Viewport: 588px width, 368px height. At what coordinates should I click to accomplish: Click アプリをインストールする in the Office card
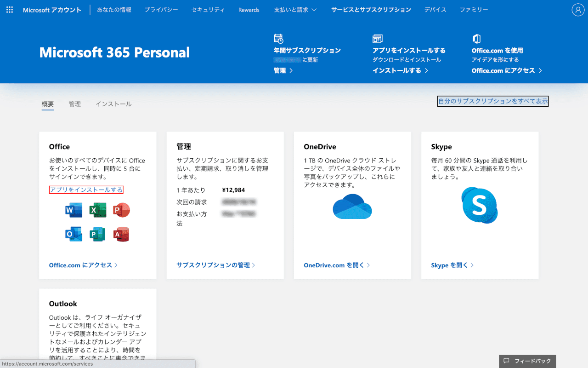coord(86,190)
